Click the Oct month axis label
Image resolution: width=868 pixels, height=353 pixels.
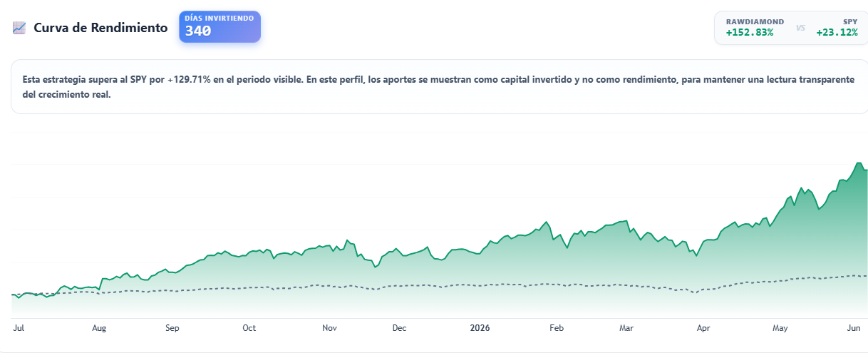(x=249, y=328)
